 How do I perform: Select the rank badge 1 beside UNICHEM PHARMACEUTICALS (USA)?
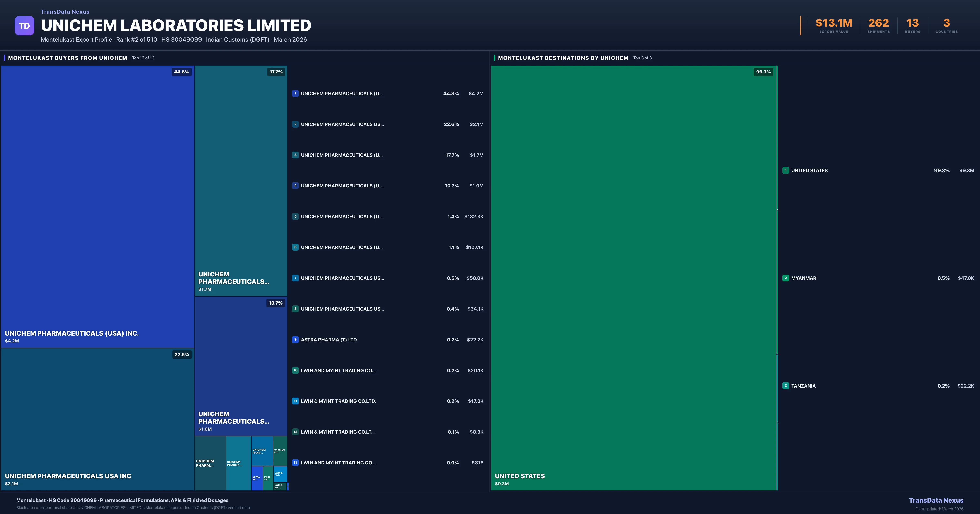296,94
